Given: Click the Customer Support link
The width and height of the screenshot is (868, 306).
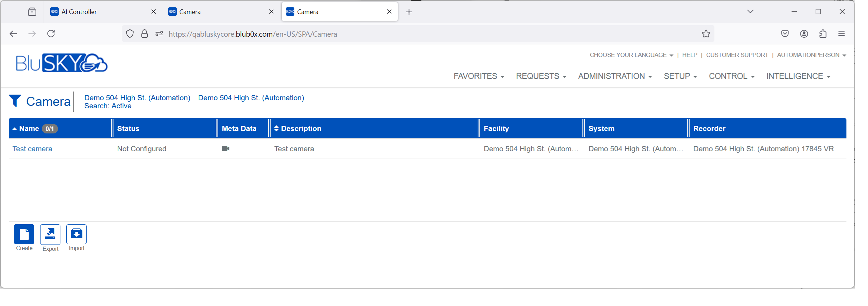Looking at the screenshot, I should pos(737,55).
